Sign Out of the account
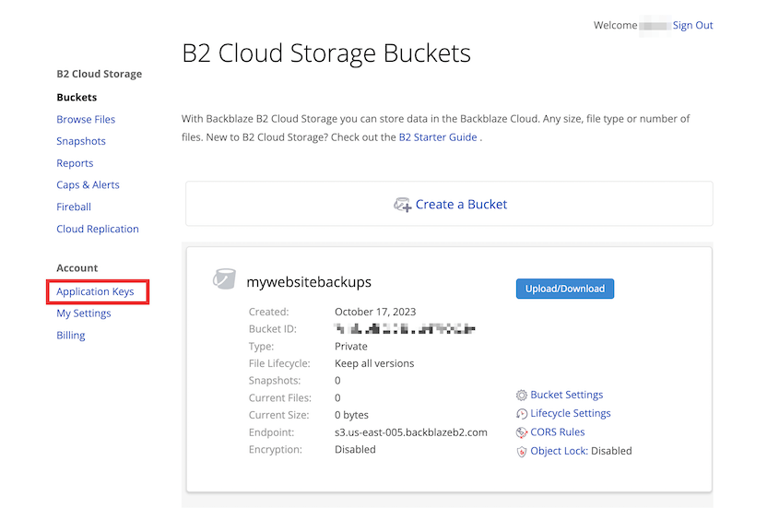This screenshot has height=532, width=779. click(x=692, y=25)
